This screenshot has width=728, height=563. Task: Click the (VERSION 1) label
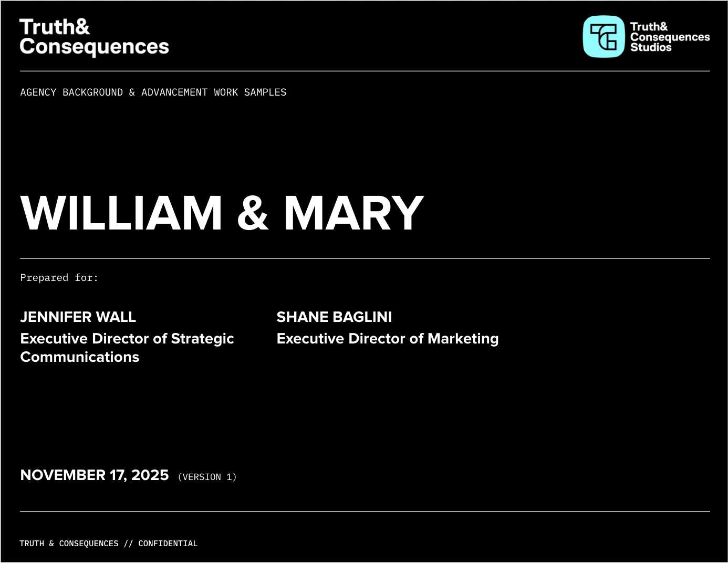[x=207, y=477]
